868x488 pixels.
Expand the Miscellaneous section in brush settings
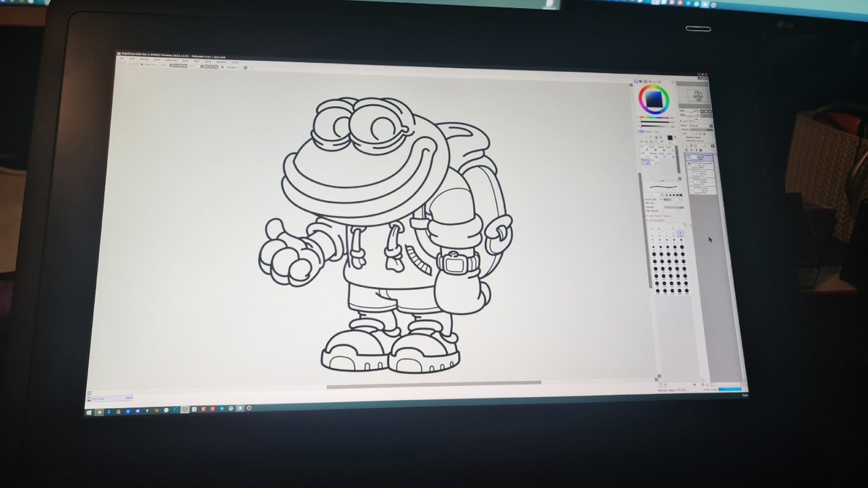tap(656, 220)
